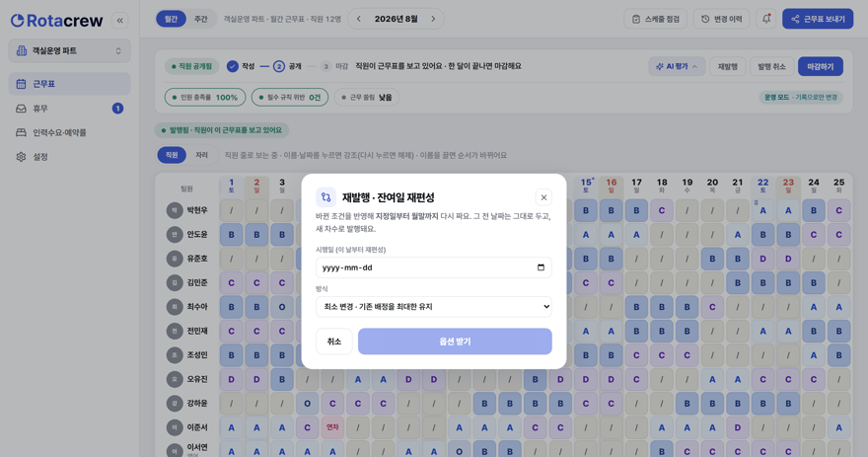Collapse the sidebar with the double-chevron icon
This screenshot has width=868, height=457.
click(119, 21)
